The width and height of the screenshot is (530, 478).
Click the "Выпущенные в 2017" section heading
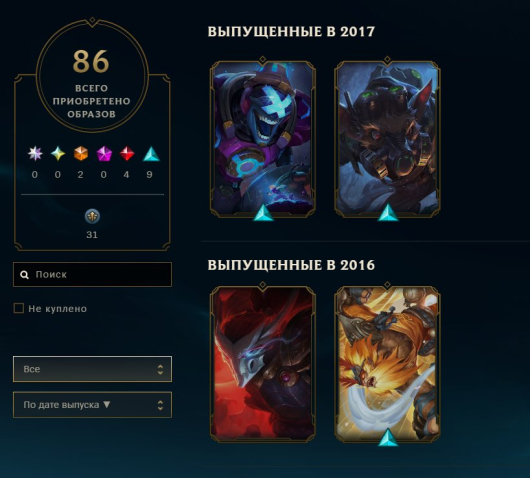click(291, 31)
